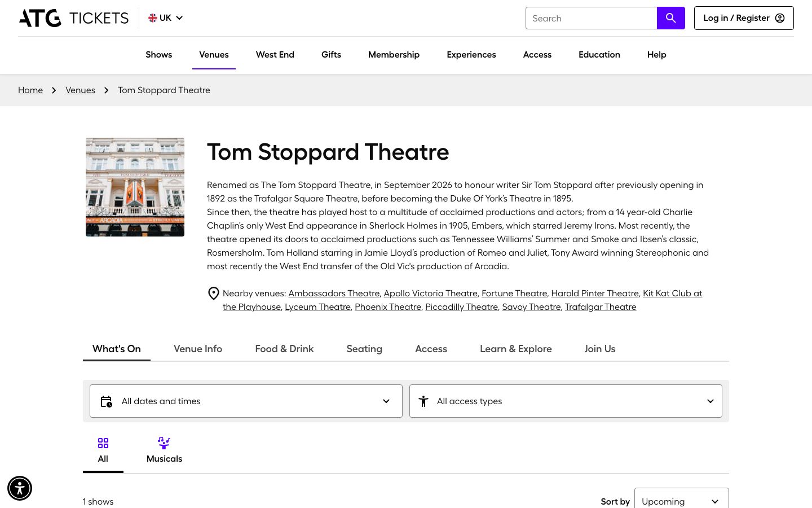The image size is (812, 508).
Task: Switch to the Seating tab
Action: pyautogui.click(x=364, y=349)
